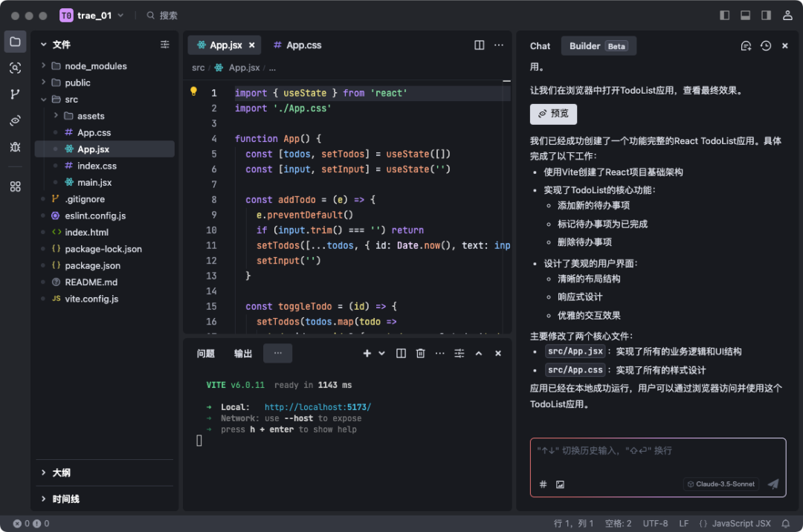This screenshot has width=803, height=532.
Task: Click the App.jsx breadcrumb segment
Action: (x=238, y=68)
